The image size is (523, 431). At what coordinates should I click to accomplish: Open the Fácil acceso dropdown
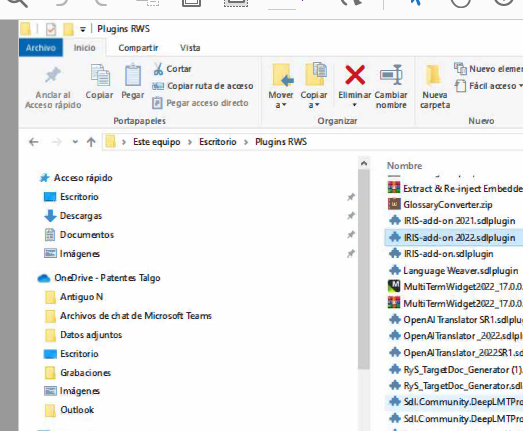click(x=488, y=86)
